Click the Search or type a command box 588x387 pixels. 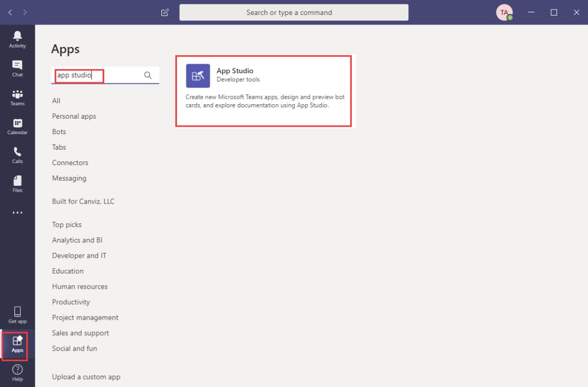294,12
